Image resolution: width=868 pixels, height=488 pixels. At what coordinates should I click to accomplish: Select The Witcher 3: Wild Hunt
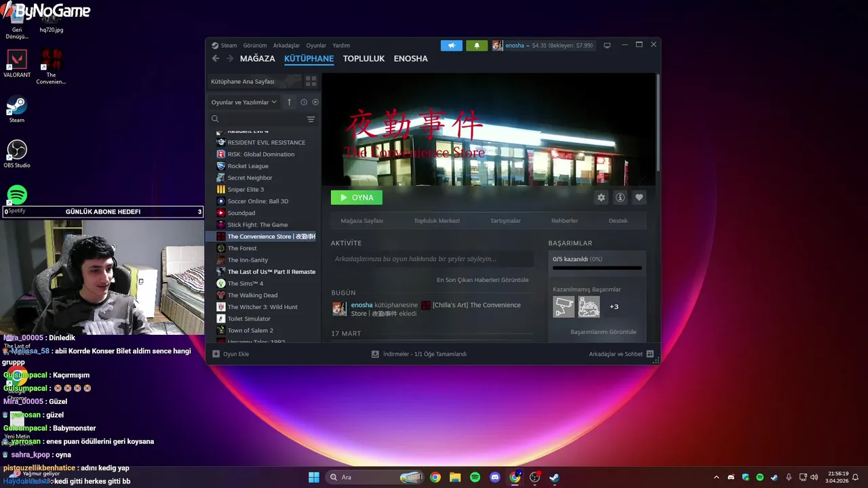tap(263, 307)
